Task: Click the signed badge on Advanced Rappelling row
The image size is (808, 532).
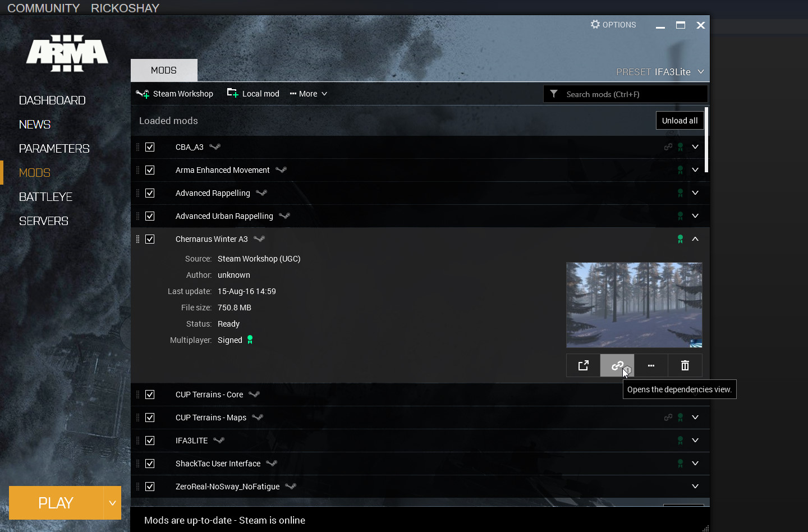Action: click(680, 193)
